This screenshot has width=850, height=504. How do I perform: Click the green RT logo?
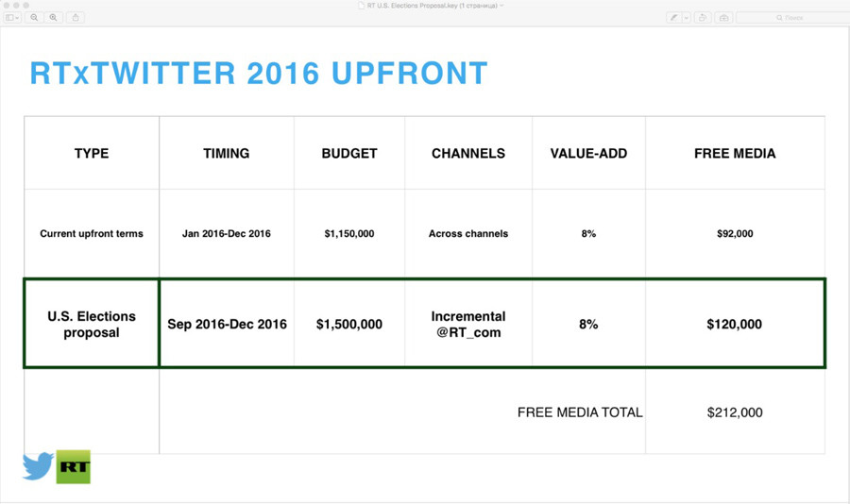(x=73, y=466)
